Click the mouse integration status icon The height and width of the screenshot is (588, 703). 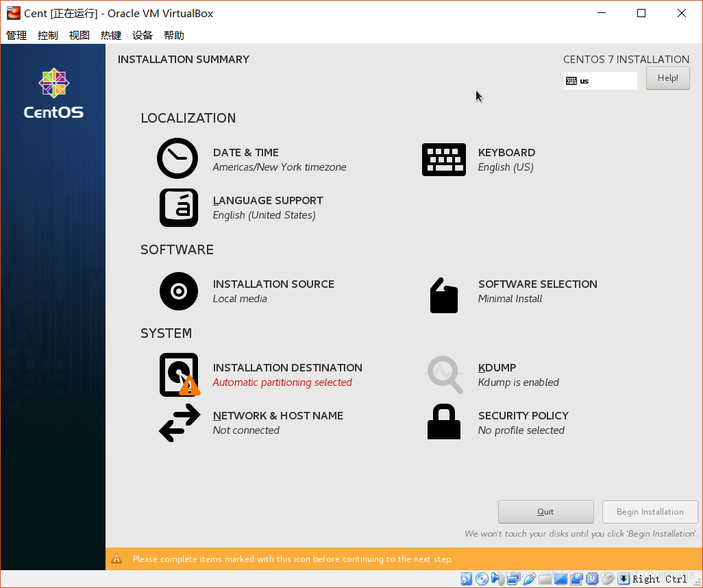coord(608,578)
